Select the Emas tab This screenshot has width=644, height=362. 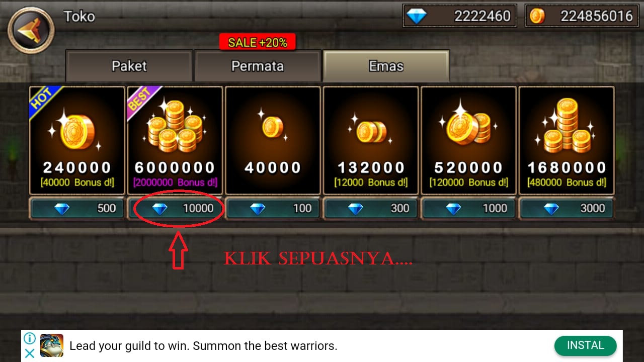pos(386,66)
